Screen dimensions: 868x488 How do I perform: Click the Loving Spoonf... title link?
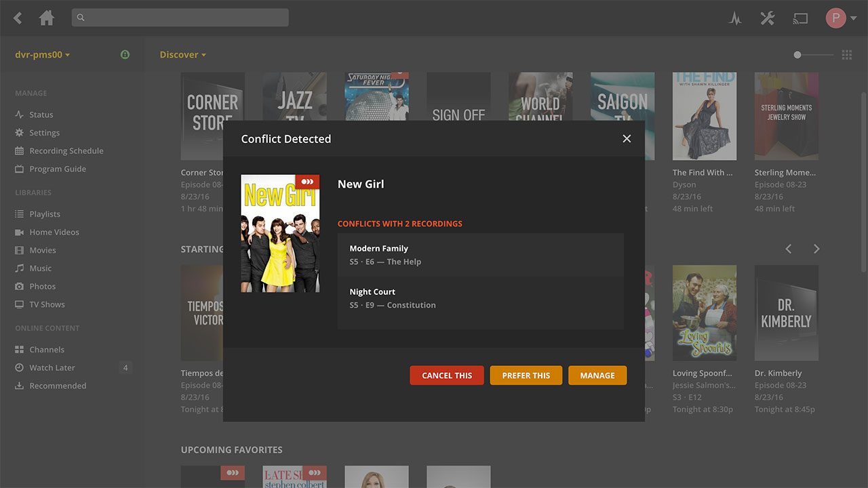tap(703, 373)
